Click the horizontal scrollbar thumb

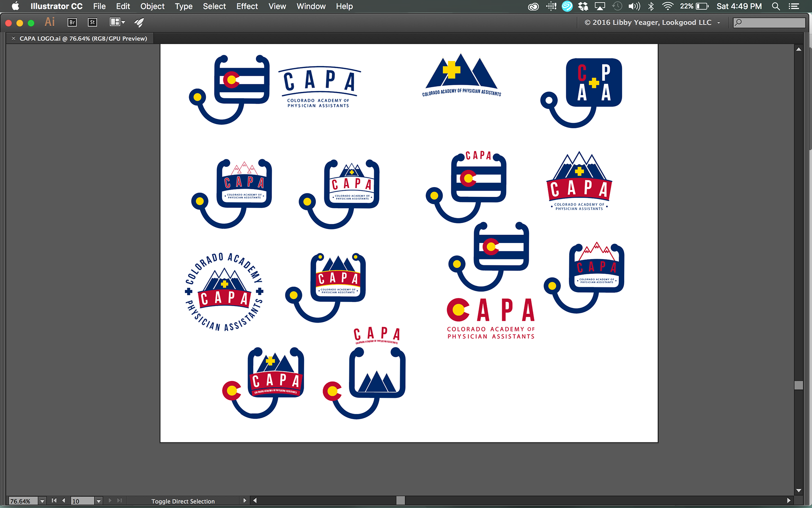(401, 501)
